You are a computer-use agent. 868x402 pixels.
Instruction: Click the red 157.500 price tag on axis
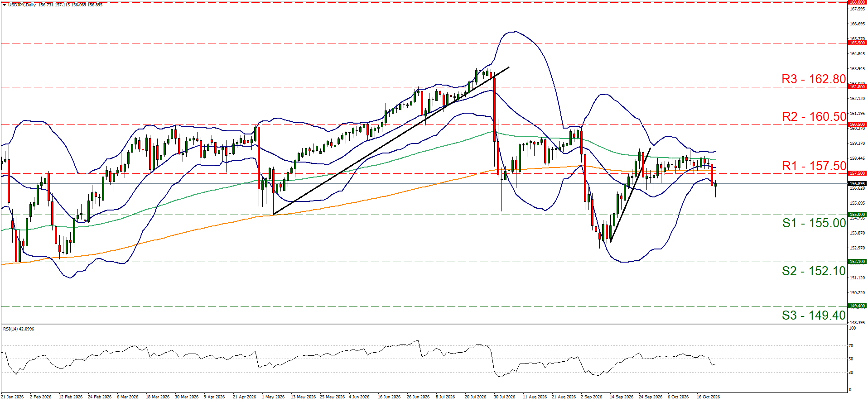point(857,173)
